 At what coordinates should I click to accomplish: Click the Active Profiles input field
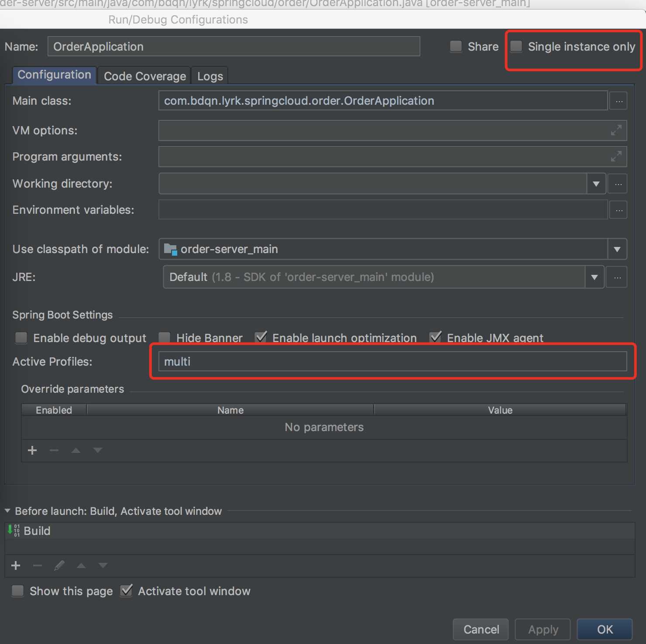[392, 362]
